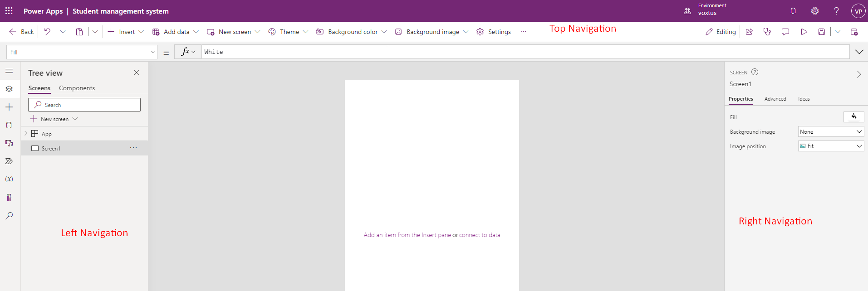The image size is (868, 291).
Task: Open the Insert menu
Action: pos(126,32)
